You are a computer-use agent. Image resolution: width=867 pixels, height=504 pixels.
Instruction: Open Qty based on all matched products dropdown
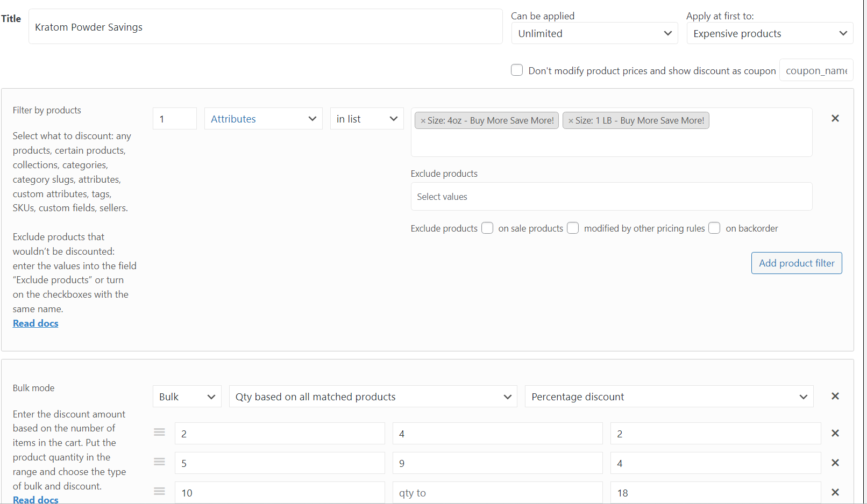373,397
